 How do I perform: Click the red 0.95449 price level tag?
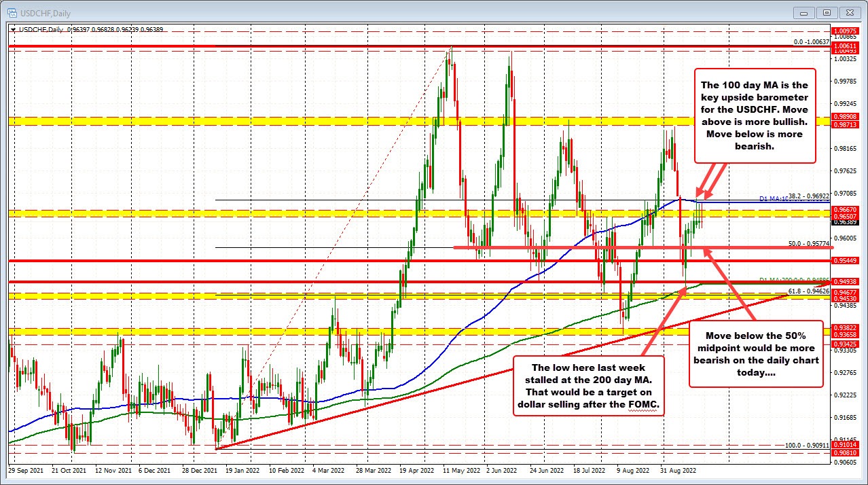845,260
